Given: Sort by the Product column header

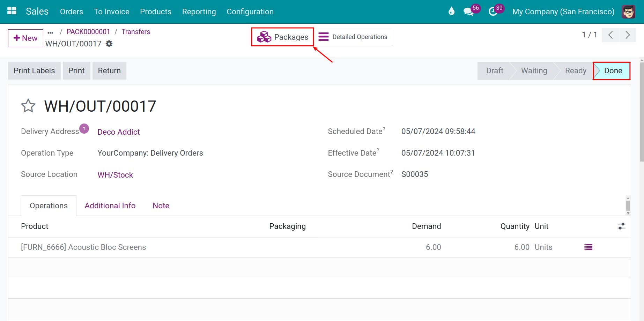Looking at the screenshot, I should (x=35, y=226).
